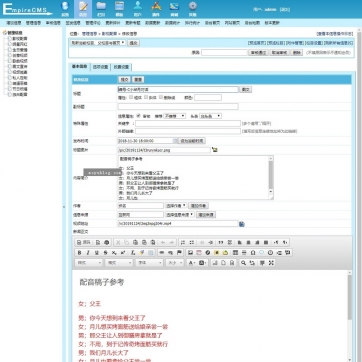This screenshot has height=362, width=362.
Task: Click the title image picker icon beside the png path
Action: coord(215,150)
